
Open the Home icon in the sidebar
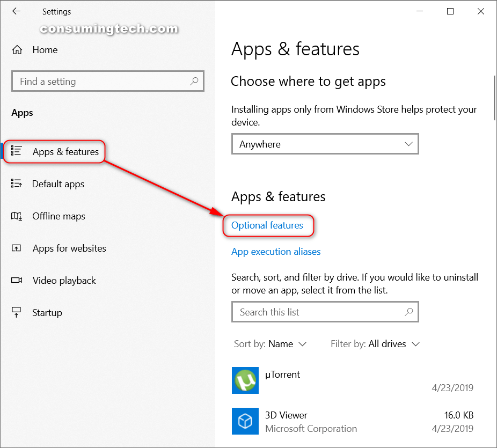[17, 50]
